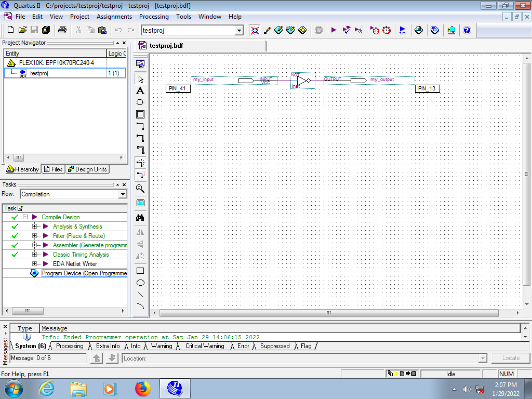The image size is (532, 399).
Task: Collapse the Compile Design task tree
Action: click(25, 217)
